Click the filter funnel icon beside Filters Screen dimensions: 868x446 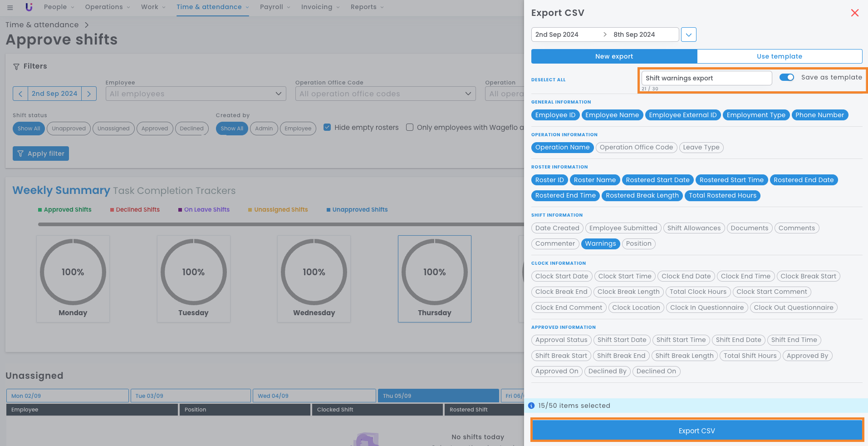[x=16, y=66]
